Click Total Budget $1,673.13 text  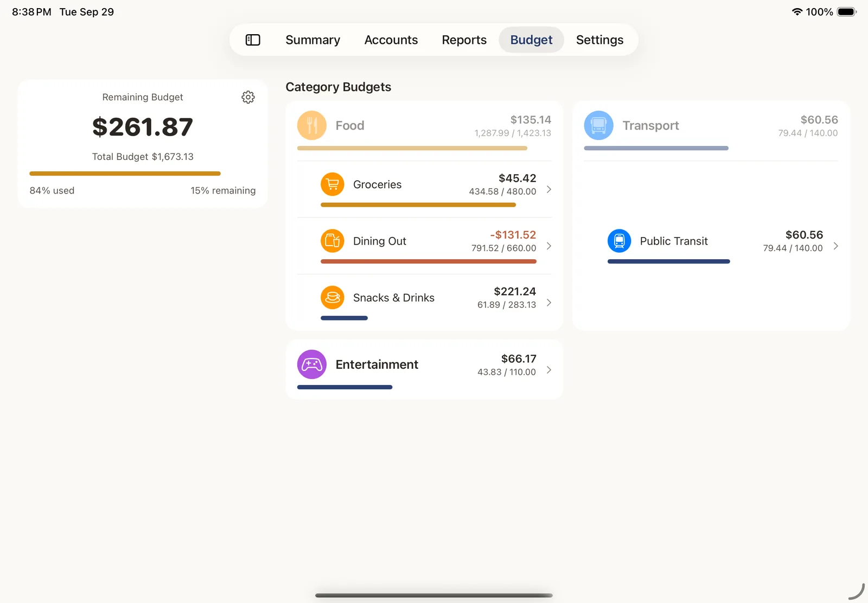point(143,157)
